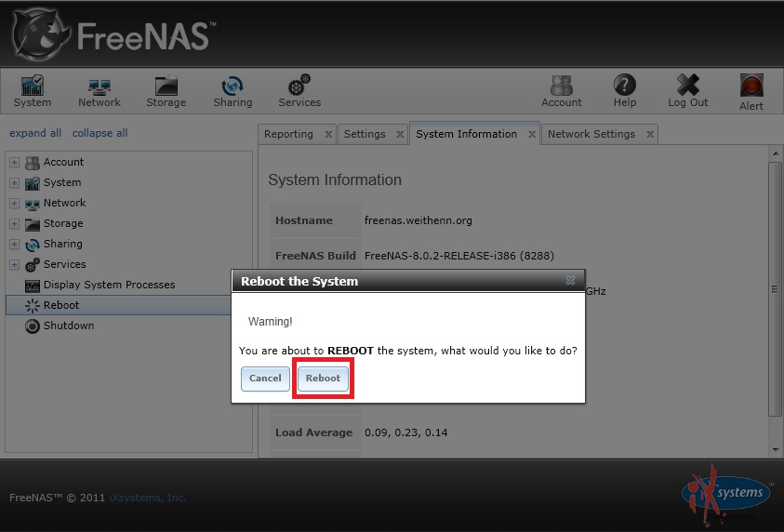
Task: Click the FreeNAS Build row label
Action: click(x=315, y=256)
